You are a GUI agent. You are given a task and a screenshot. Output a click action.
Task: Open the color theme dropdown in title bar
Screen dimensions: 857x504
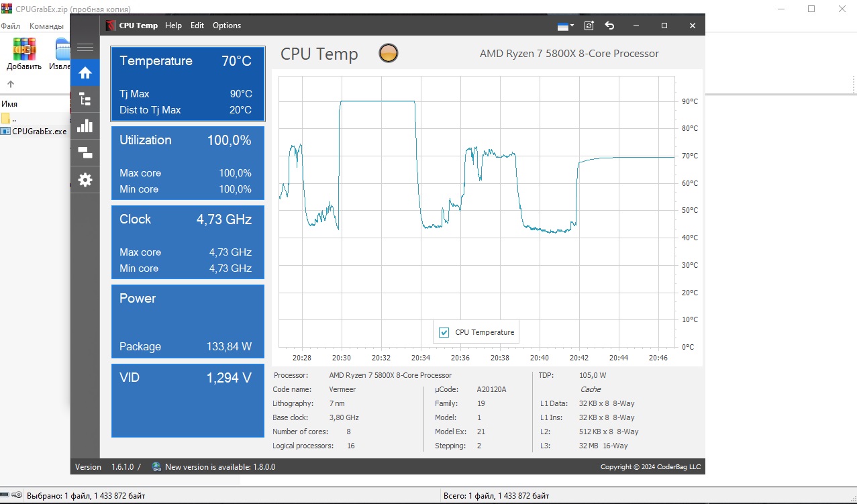pos(566,26)
